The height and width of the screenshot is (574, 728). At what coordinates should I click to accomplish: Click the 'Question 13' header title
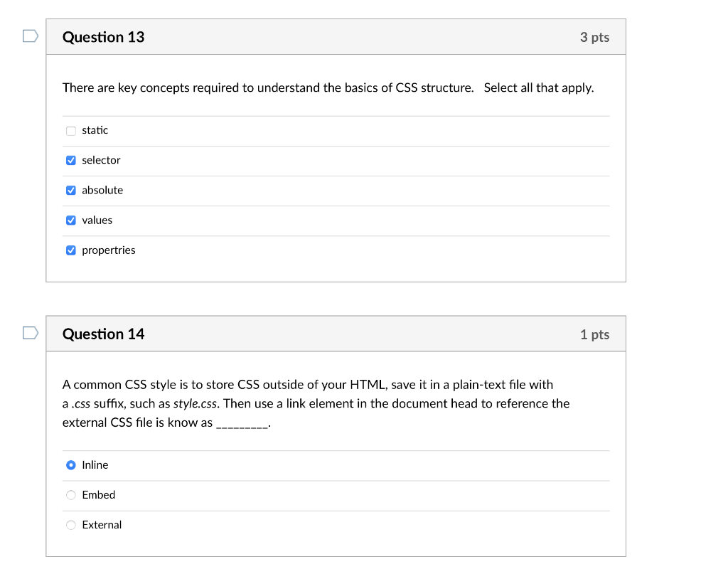[x=103, y=37]
